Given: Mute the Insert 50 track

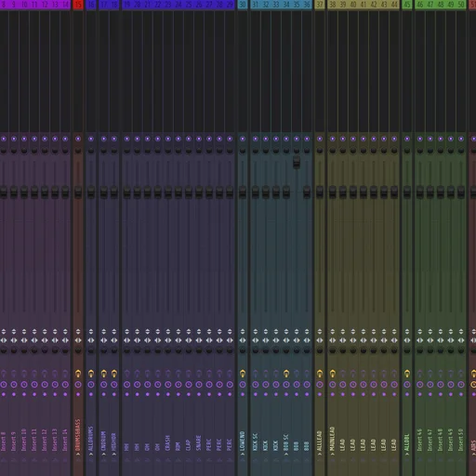Looking at the screenshot, I should coord(461,139).
